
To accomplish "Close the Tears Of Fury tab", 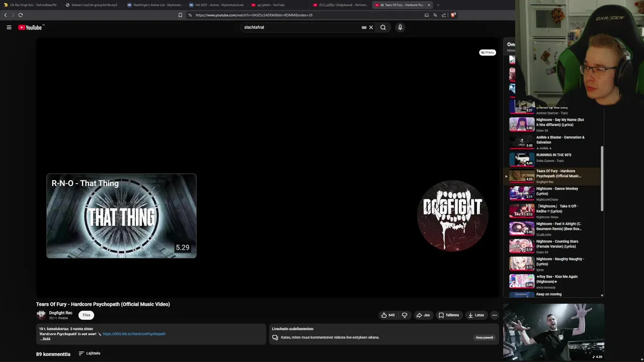I will (x=429, y=5).
